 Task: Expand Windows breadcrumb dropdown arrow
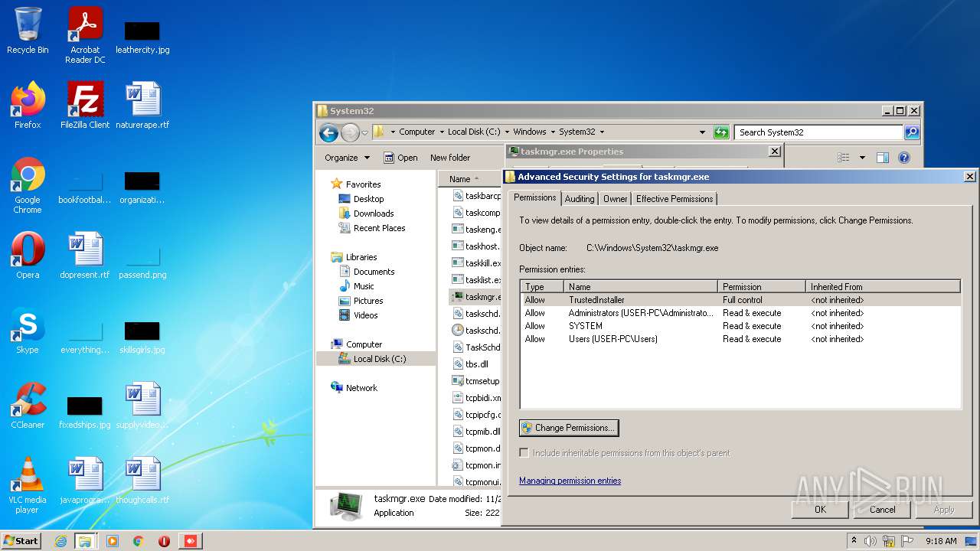(553, 132)
